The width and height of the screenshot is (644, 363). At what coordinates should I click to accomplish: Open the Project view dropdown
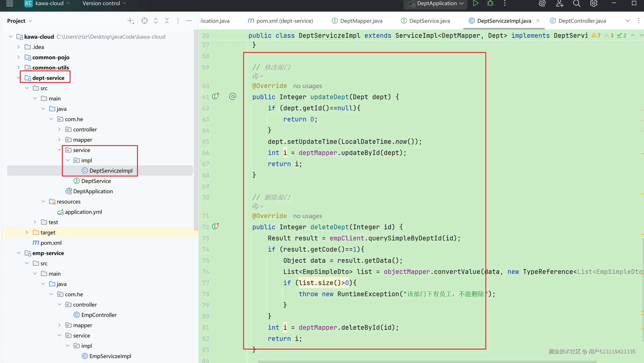click(20, 21)
